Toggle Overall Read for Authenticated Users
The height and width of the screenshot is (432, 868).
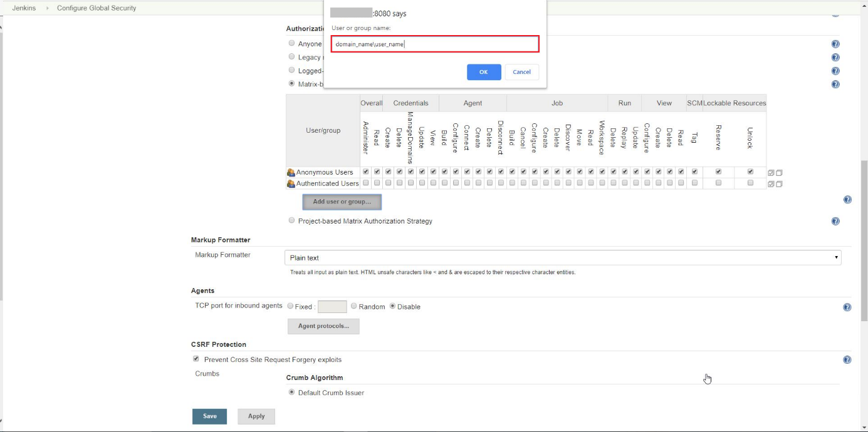click(x=377, y=183)
